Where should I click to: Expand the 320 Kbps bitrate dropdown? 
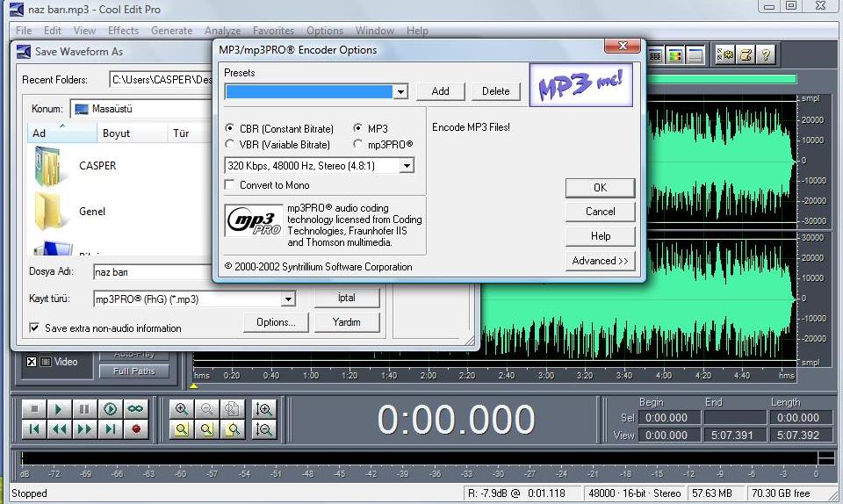(406, 165)
